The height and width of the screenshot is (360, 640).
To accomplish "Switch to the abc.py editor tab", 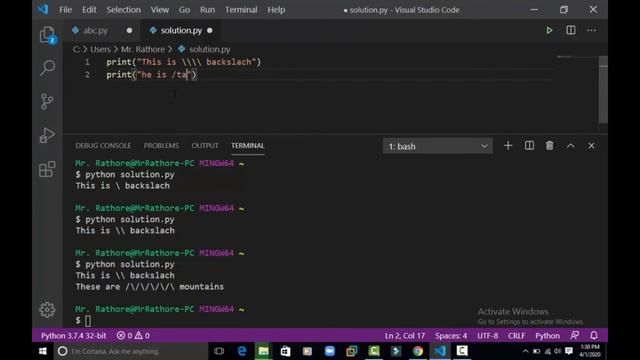I will pos(95,31).
